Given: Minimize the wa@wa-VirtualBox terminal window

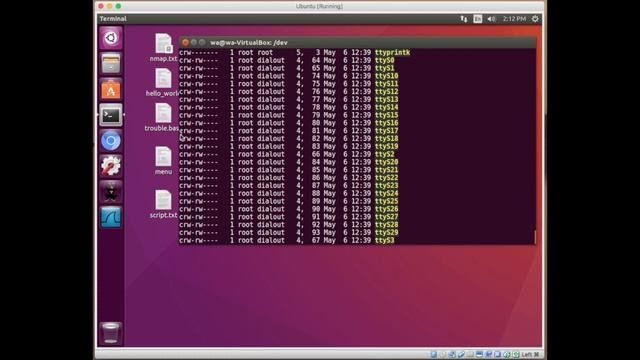Looking at the screenshot, I should point(194,42).
